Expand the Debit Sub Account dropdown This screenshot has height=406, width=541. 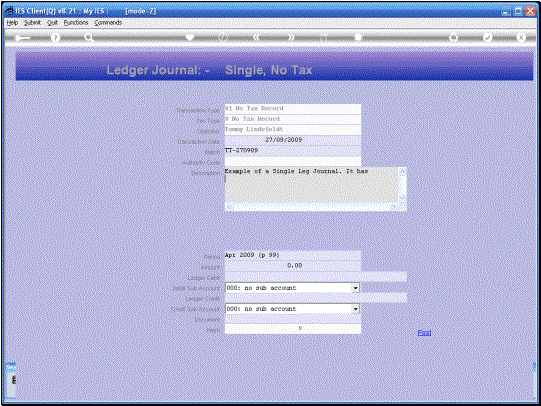tap(355, 288)
